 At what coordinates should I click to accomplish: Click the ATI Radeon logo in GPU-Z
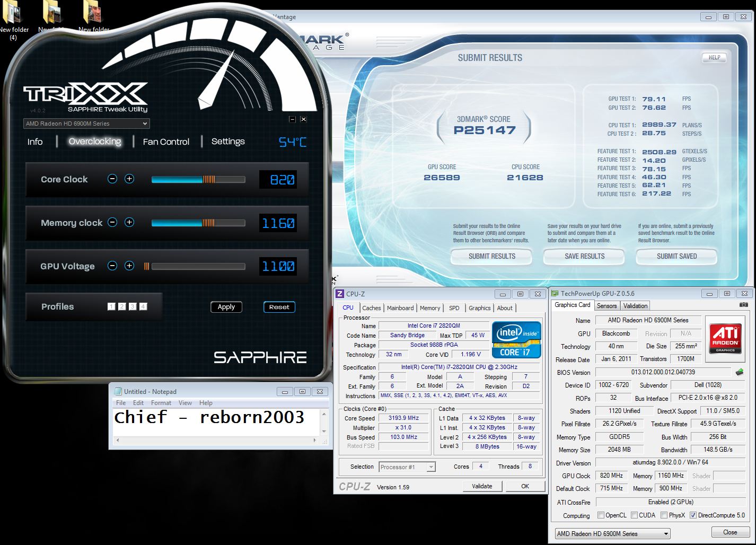725,339
